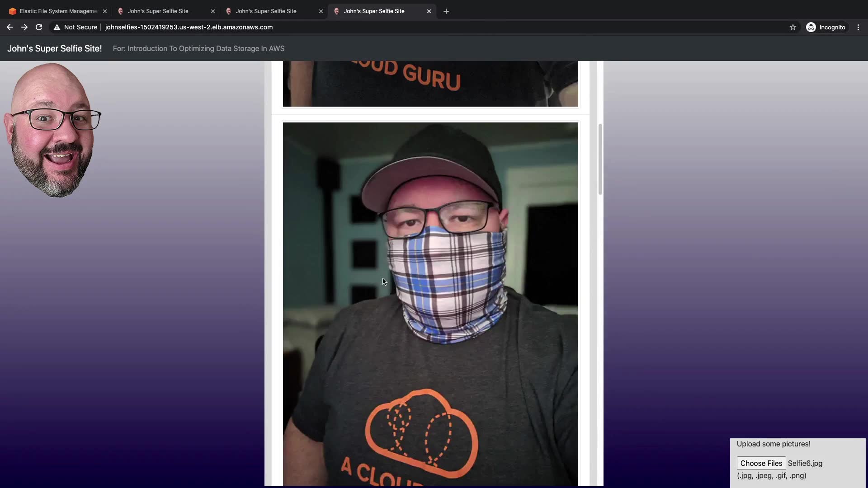Open the Chrome three-dot menu

(x=858, y=27)
